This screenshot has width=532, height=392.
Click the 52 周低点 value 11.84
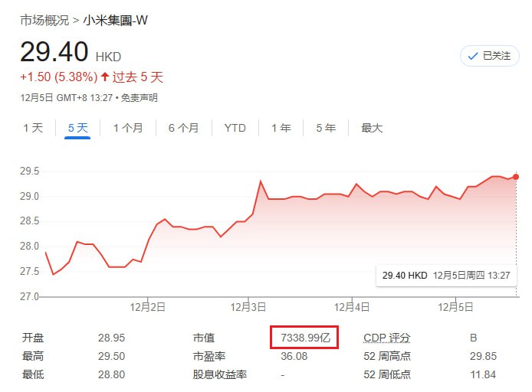(483, 374)
